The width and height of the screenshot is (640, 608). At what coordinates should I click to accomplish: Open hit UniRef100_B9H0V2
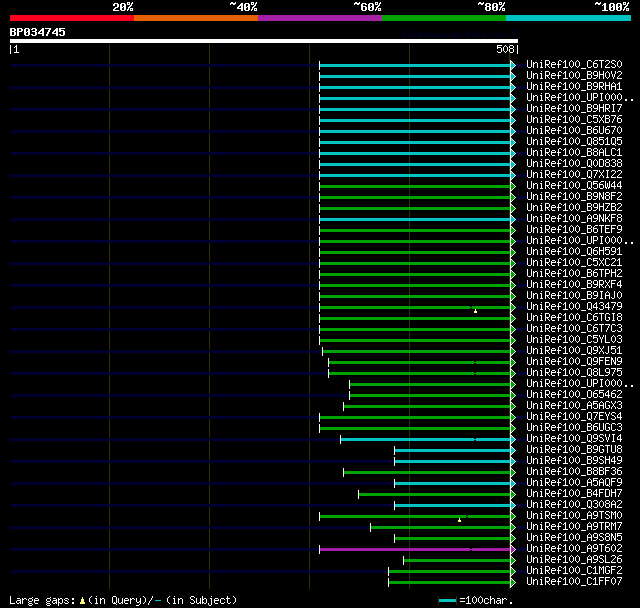coord(574,75)
